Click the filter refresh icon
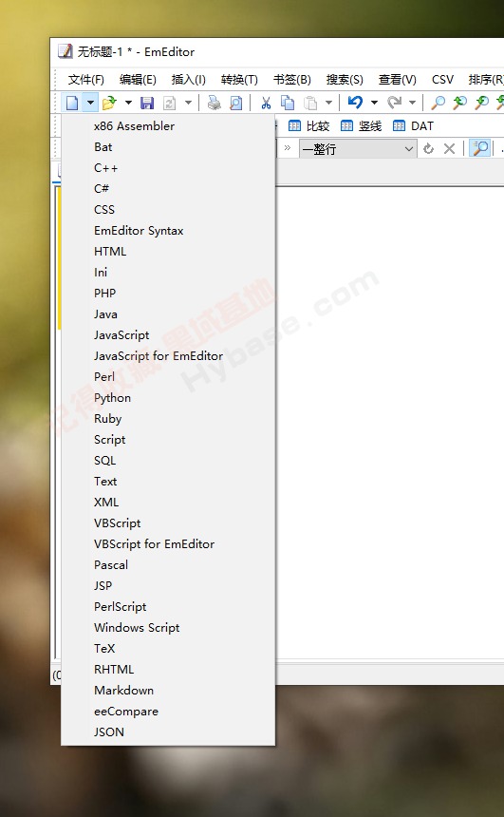The height and width of the screenshot is (817, 504). [428, 149]
